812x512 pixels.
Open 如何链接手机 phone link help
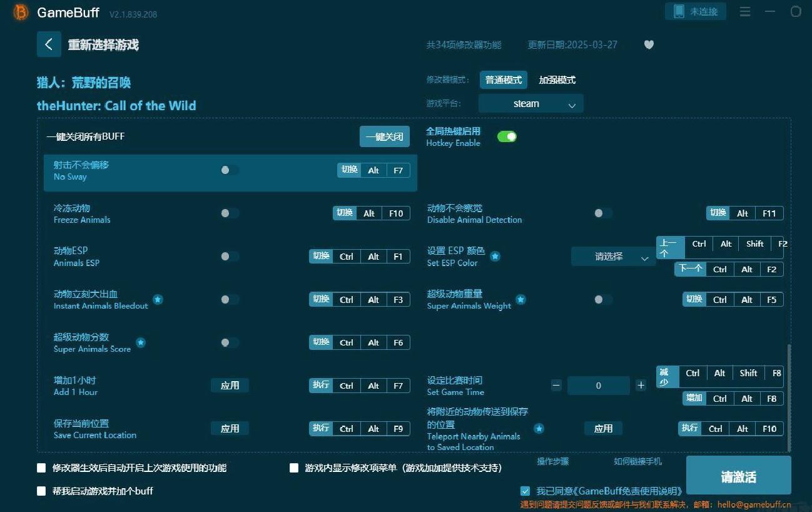pyautogui.click(x=637, y=461)
